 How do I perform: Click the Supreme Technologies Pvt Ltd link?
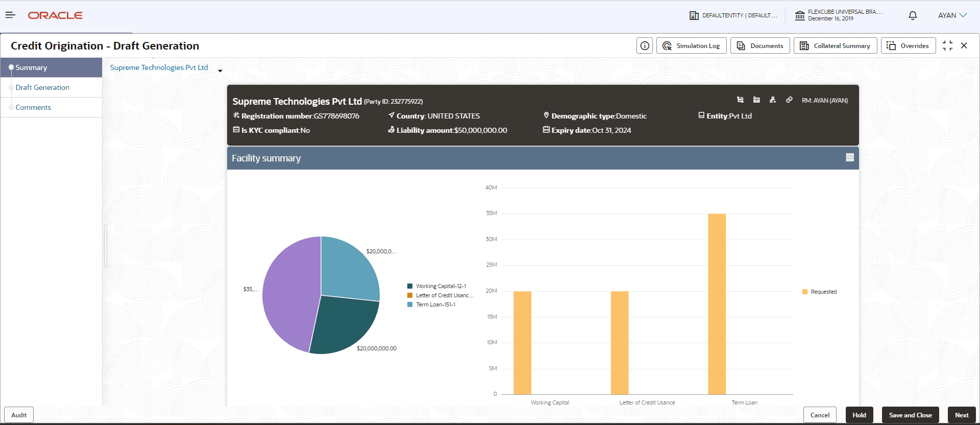[159, 67]
